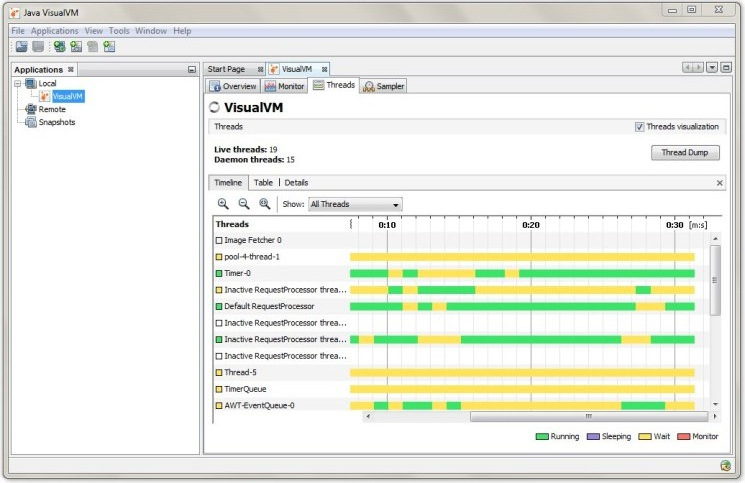Click the horizontal timeline scrollbar thumb

589,417
